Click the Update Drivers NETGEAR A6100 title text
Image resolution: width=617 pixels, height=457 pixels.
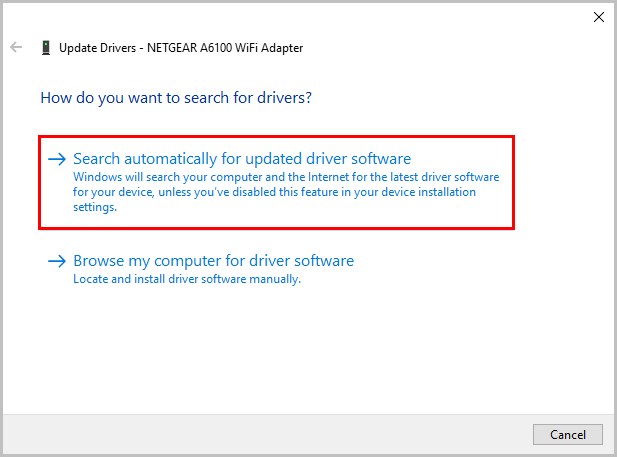181,48
